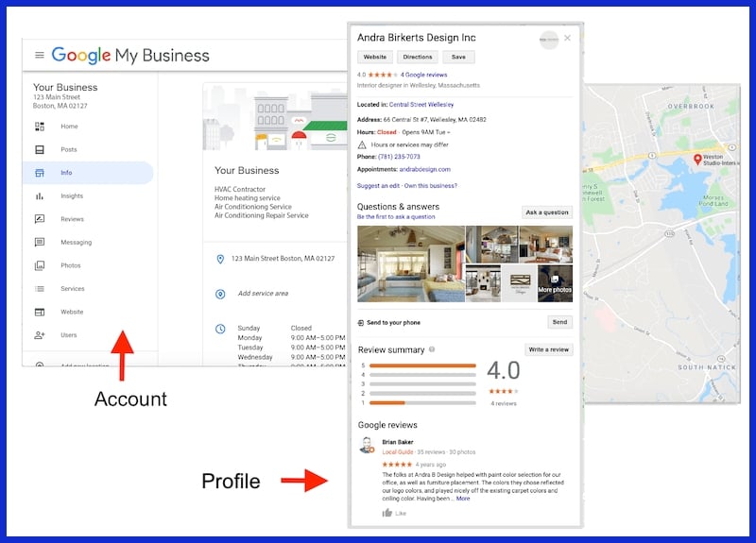
Task: Click the Users add-person icon
Action: click(40, 335)
